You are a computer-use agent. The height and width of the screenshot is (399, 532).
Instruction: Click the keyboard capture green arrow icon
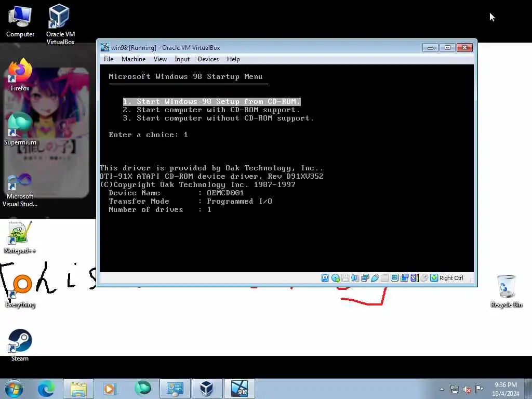pos(434,278)
